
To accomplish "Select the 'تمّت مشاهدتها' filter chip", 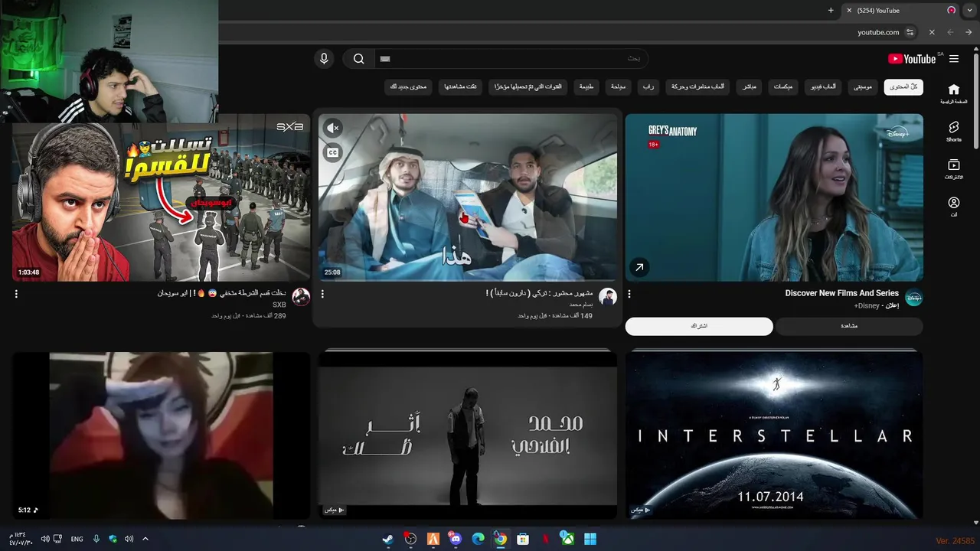I will (460, 86).
